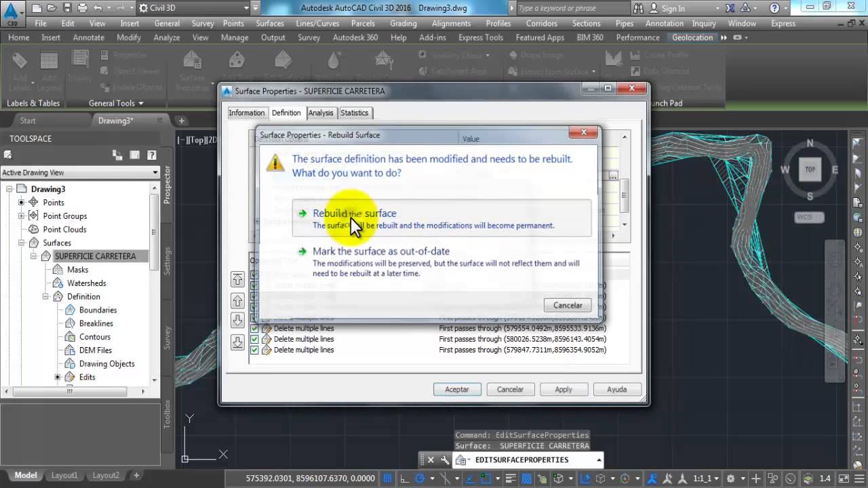This screenshot has height=488, width=868.
Task: Toggle checkbox for edit through 580026.5238m
Action: (255, 339)
